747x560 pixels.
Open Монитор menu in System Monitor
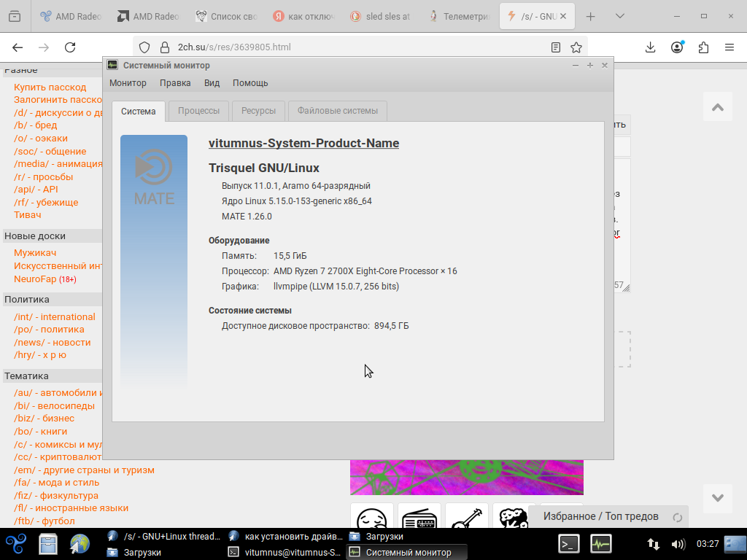coord(128,83)
